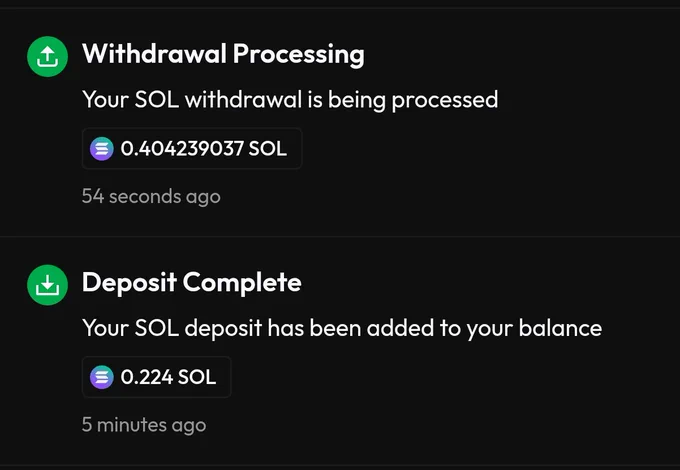Click the word 'Withdrawal' in the first heading
This screenshot has height=470, width=680.
[154, 54]
